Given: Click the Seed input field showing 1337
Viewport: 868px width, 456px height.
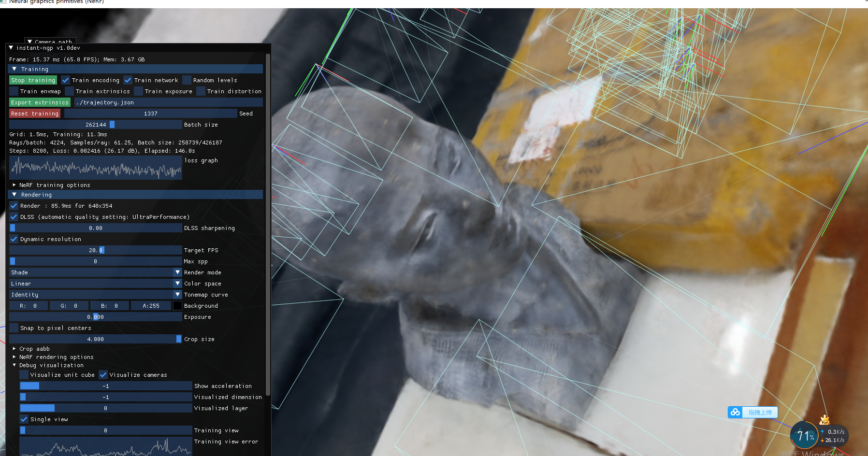Looking at the screenshot, I should (151, 113).
